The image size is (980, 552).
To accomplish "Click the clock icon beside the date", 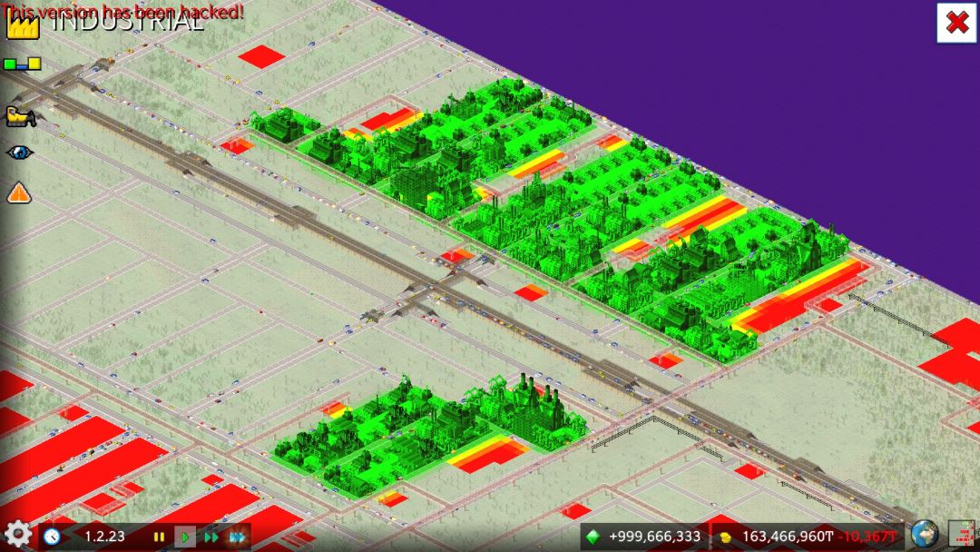I will (x=52, y=536).
